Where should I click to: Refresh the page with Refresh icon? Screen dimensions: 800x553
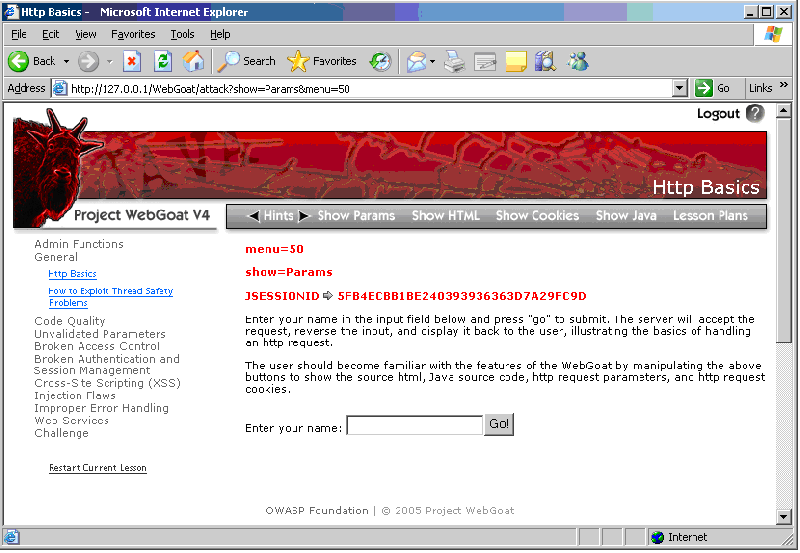point(163,62)
